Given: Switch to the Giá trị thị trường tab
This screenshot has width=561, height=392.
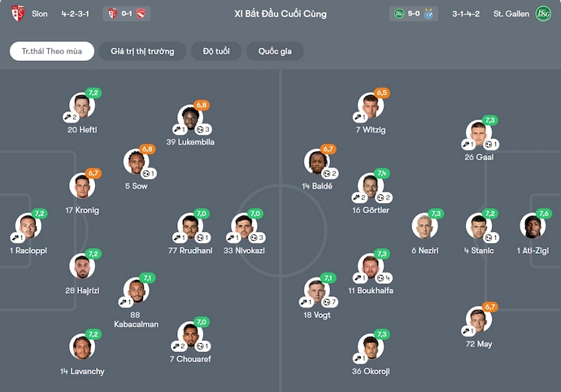Looking at the screenshot, I should pos(142,51).
